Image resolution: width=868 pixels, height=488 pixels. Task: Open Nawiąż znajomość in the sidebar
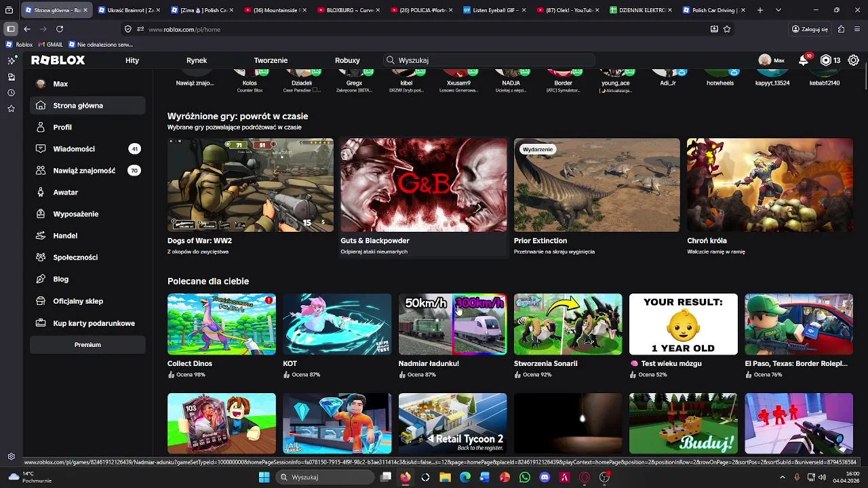[x=87, y=171]
